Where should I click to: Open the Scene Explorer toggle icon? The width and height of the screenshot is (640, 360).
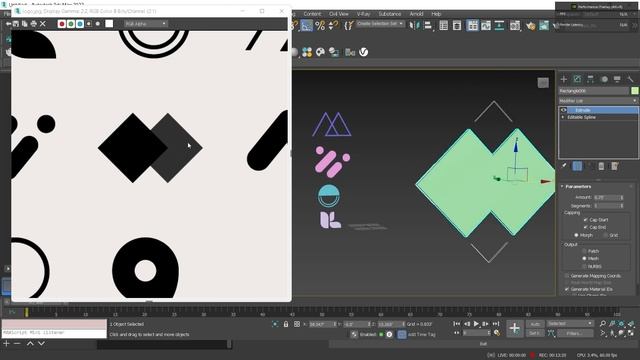(444, 26)
